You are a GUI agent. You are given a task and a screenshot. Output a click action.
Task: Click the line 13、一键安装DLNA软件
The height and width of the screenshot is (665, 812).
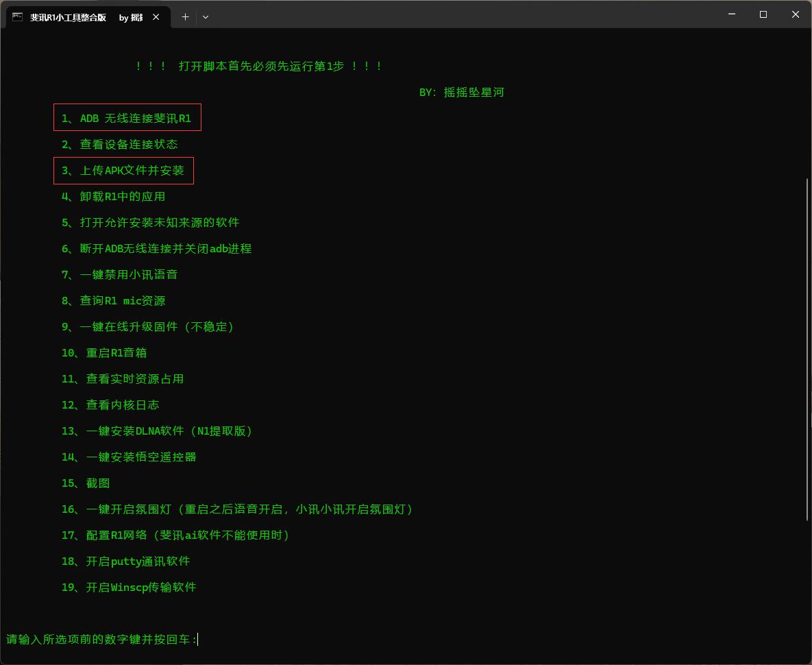click(158, 431)
